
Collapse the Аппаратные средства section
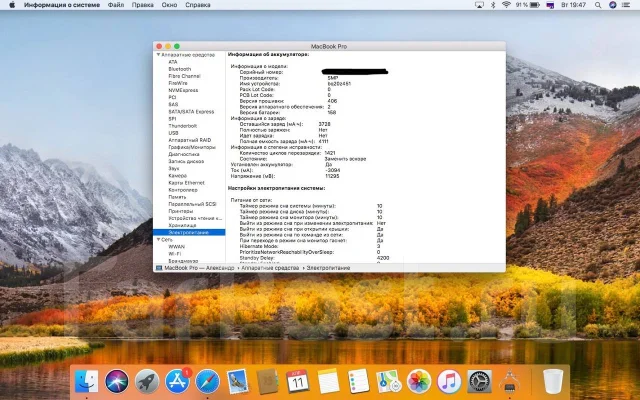click(x=158, y=55)
